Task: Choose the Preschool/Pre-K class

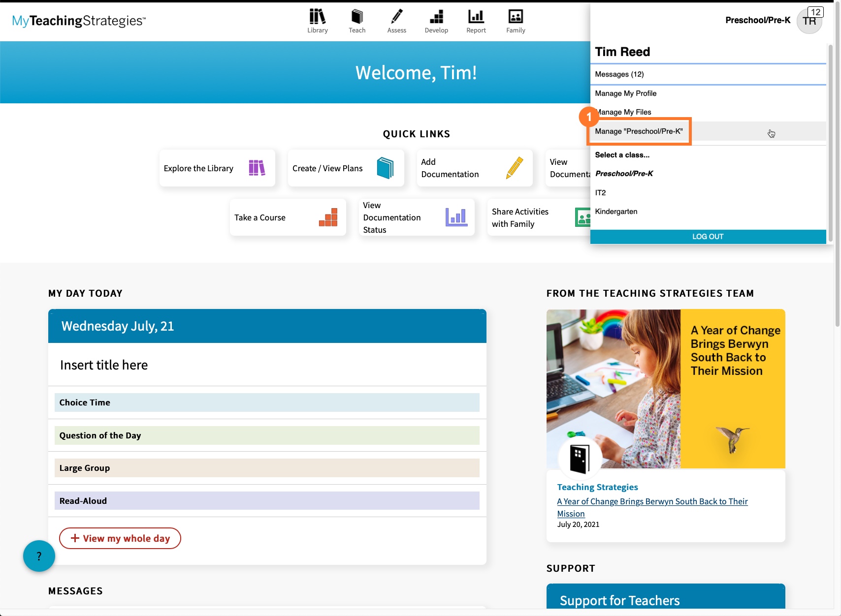Action: pos(624,173)
